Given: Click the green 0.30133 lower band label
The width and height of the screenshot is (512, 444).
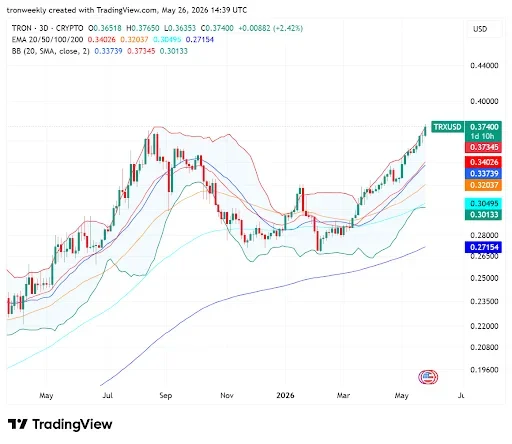Looking at the screenshot, I should [x=484, y=215].
